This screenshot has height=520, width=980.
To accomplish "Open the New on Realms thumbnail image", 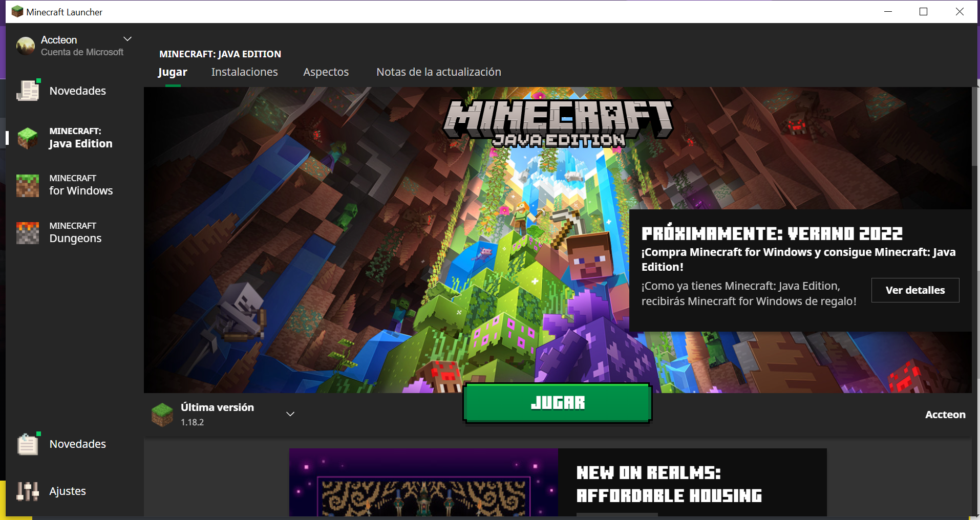I will tap(423, 482).
